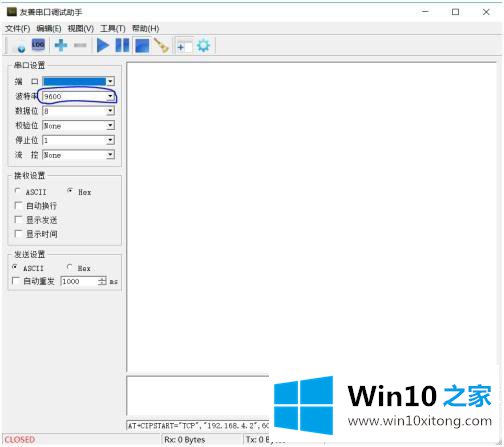Select ASCII in send settings

click(28, 268)
